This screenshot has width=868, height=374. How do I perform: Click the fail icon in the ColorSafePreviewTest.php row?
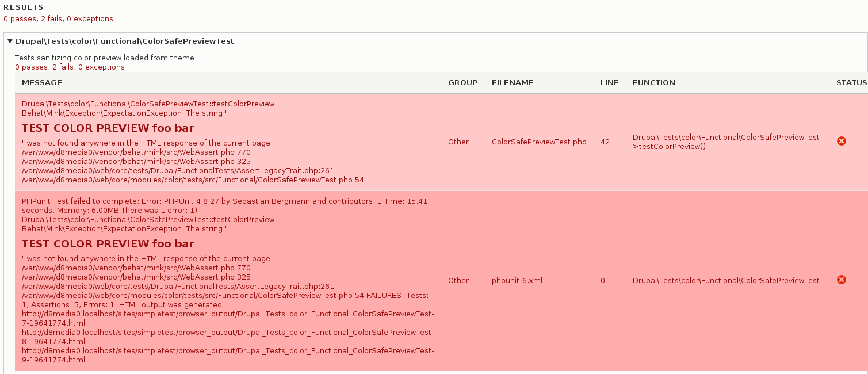click(841, 141)
